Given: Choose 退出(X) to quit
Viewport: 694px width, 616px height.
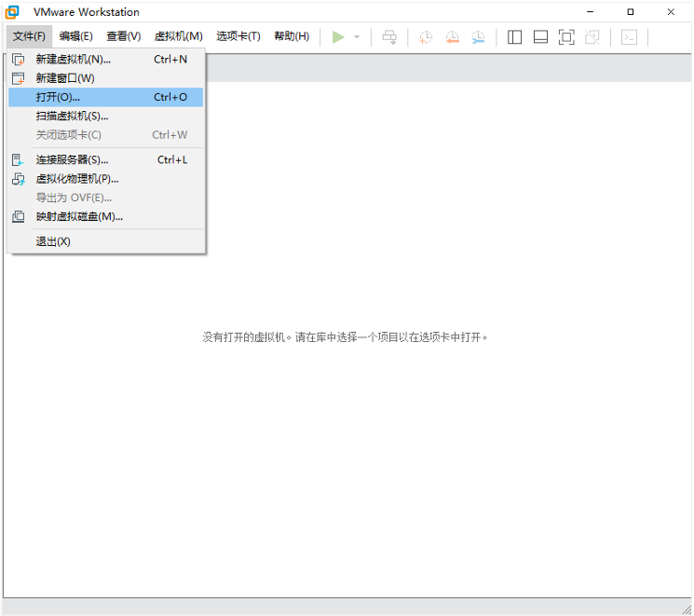Looking at the screenshot, I should point(106,241).
